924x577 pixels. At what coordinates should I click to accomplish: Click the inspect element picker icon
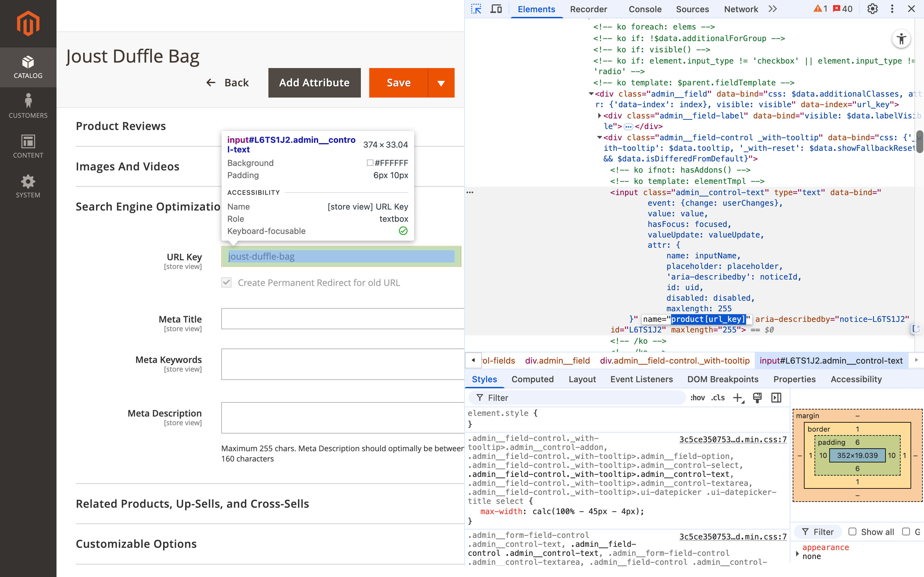click(476, 9)
